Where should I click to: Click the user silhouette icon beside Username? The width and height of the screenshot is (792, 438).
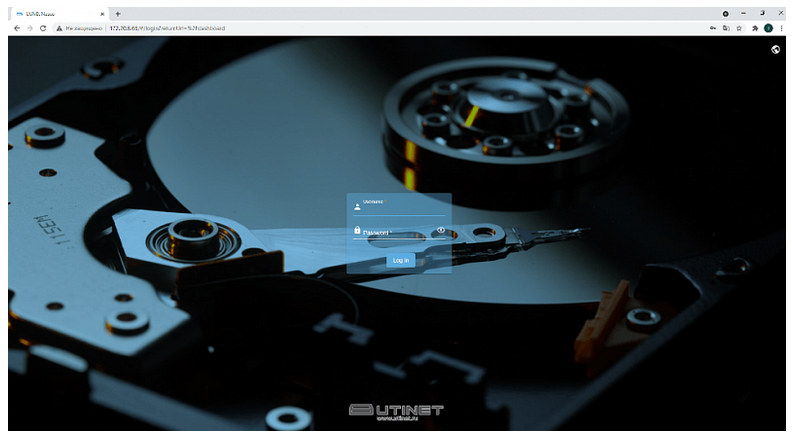coord(357,208)
